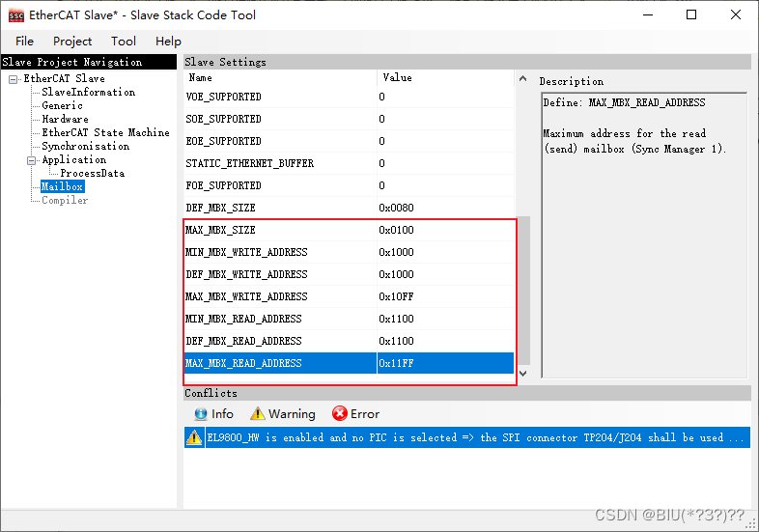
Task: Select Application in the navigation tree
Action: click(x=74, y=159)
